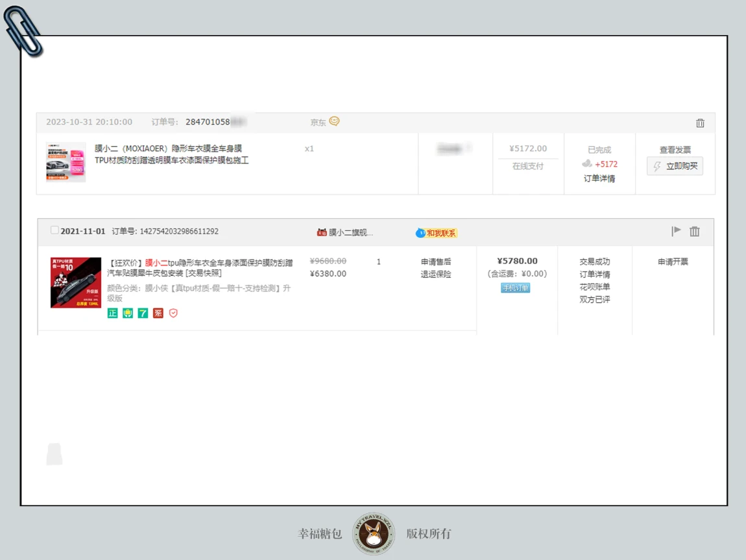
Task: Click the 颜色分类 膜小侠 variant description
Action: click(x=199, y=293)
